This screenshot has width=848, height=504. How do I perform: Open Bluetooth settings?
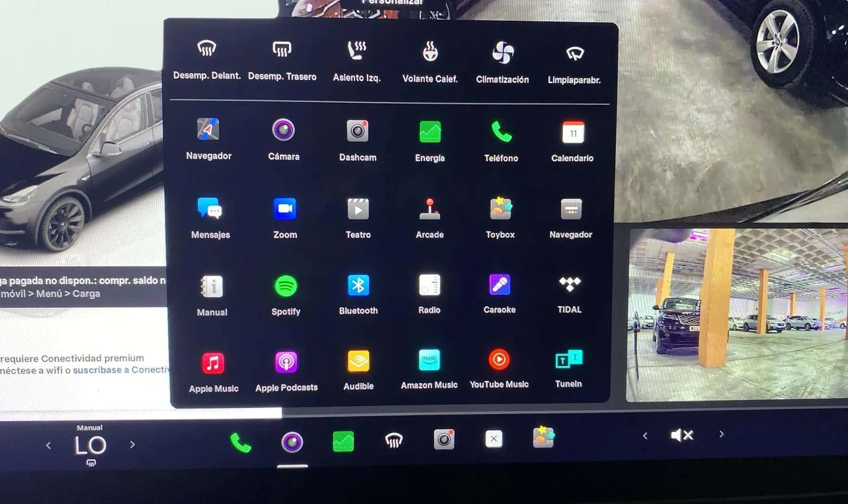point(358,286)
